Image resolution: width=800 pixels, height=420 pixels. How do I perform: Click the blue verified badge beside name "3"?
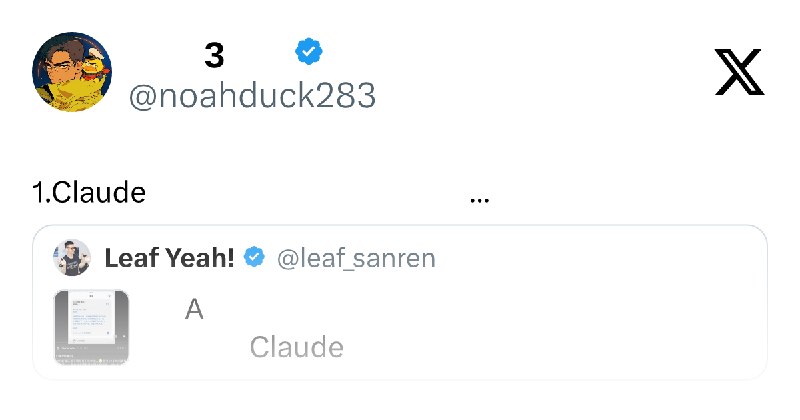(309, 51)
